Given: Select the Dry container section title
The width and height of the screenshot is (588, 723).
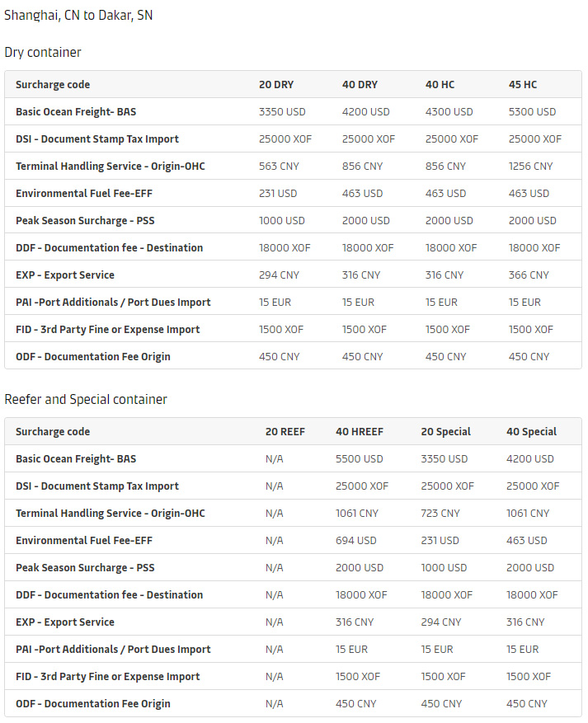Looking at the screenshot, I should 42,52.
